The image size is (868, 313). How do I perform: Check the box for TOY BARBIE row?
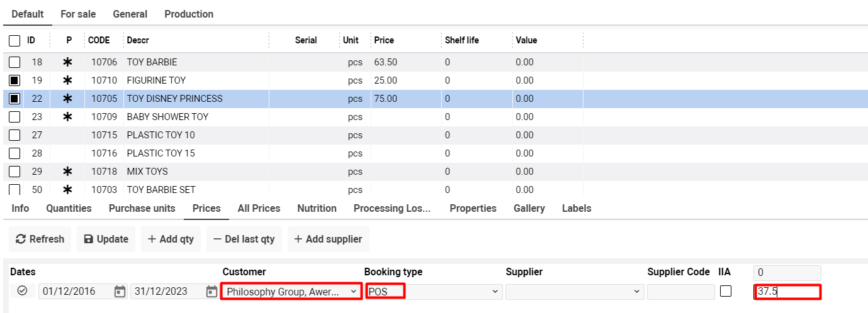[x=14, y=62]
